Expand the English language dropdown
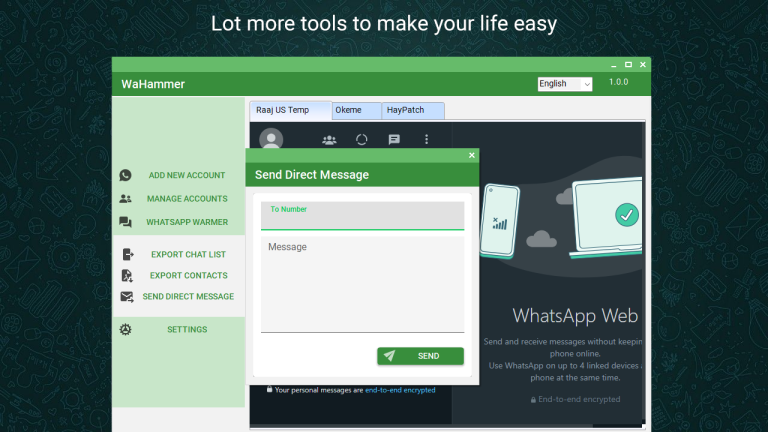This screenshot has width=768, height=432. tap(564, 84)
